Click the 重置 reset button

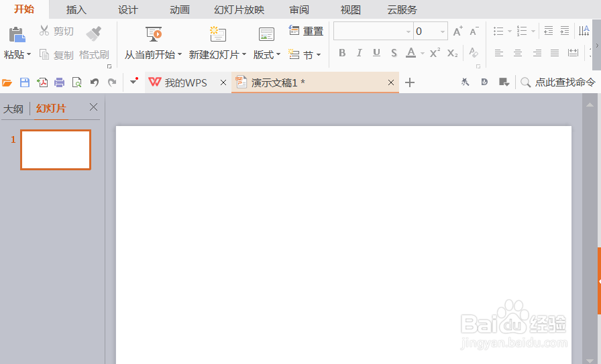(306, 31)
